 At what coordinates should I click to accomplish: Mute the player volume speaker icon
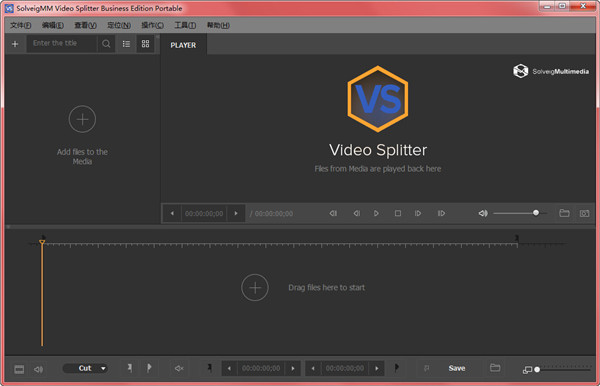click(x=483, y=213)
